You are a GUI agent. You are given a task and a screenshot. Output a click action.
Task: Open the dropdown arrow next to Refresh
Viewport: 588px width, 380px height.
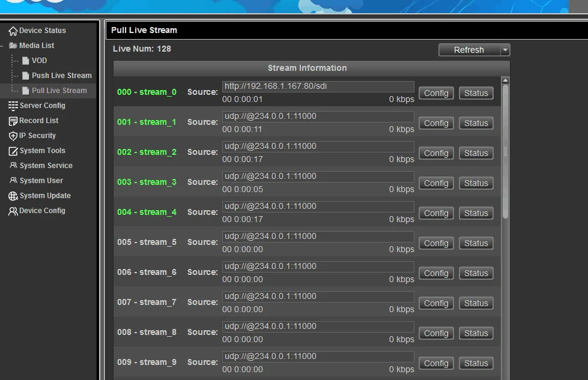[505, 50]
